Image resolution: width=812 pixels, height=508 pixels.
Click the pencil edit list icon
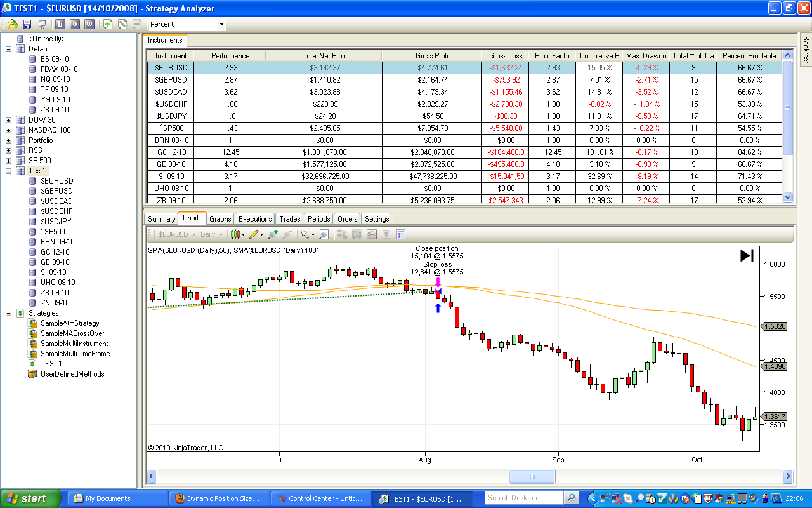pos(122,24)
